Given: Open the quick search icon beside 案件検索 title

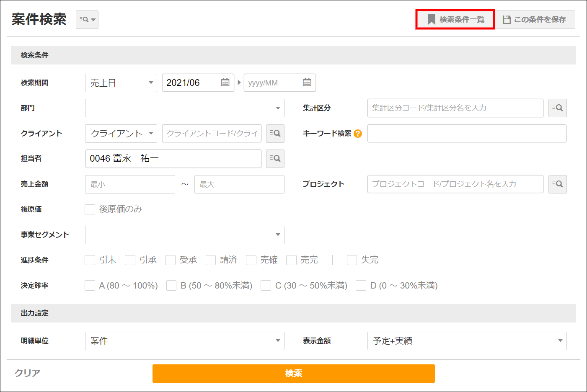Looking at the screenshot, I should 87,19.
